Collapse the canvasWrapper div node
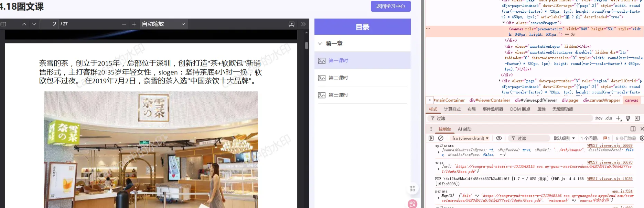This screenshot has height=208, width=644. tap(504, 23)
